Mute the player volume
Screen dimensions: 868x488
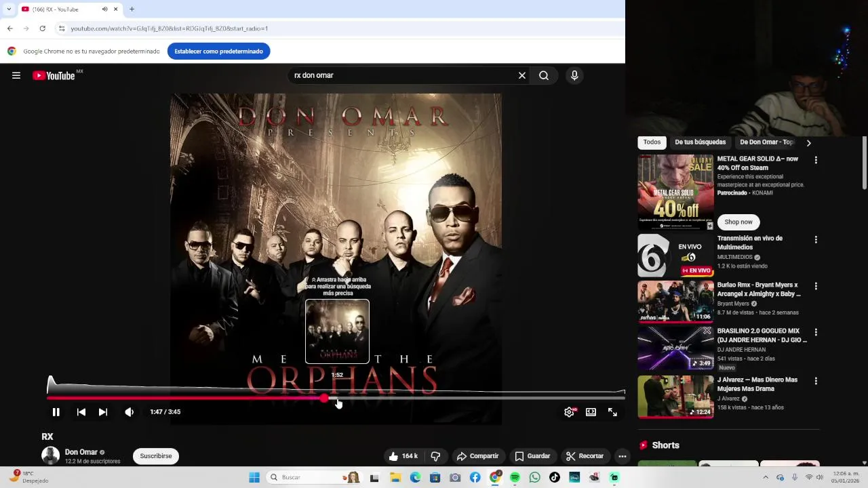(x=130, y=411)
